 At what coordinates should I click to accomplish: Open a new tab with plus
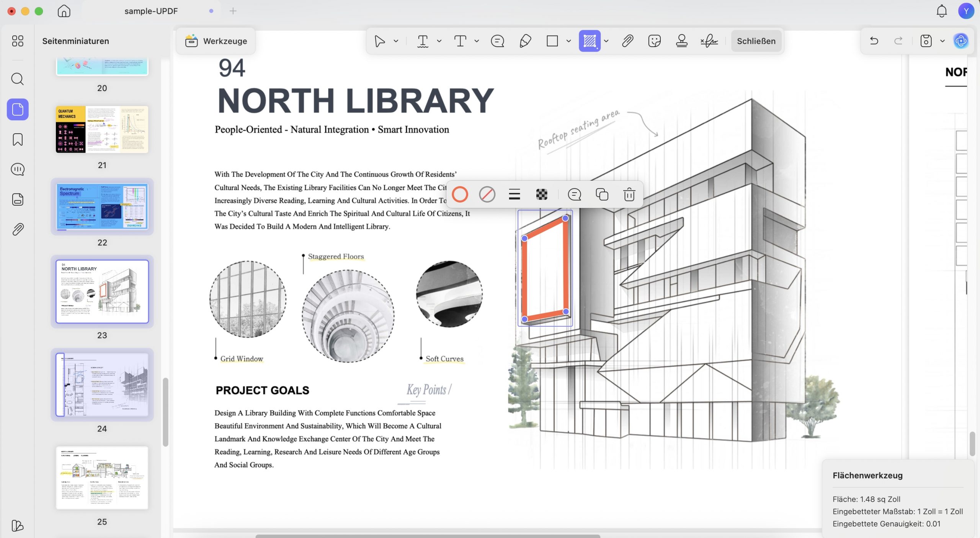coord(233,11)
